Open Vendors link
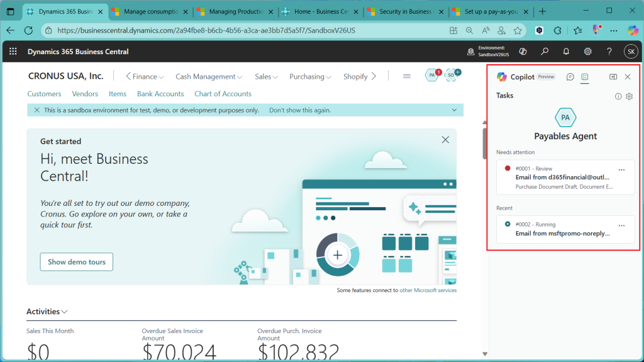This screenshot has width=644, height=362. (x=85, y=94)
